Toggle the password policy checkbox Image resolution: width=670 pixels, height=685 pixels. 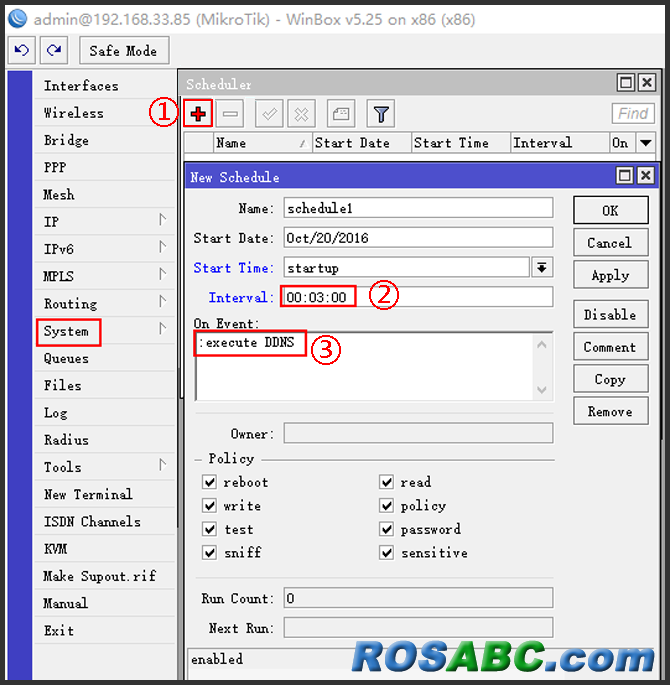coord(386,529)
